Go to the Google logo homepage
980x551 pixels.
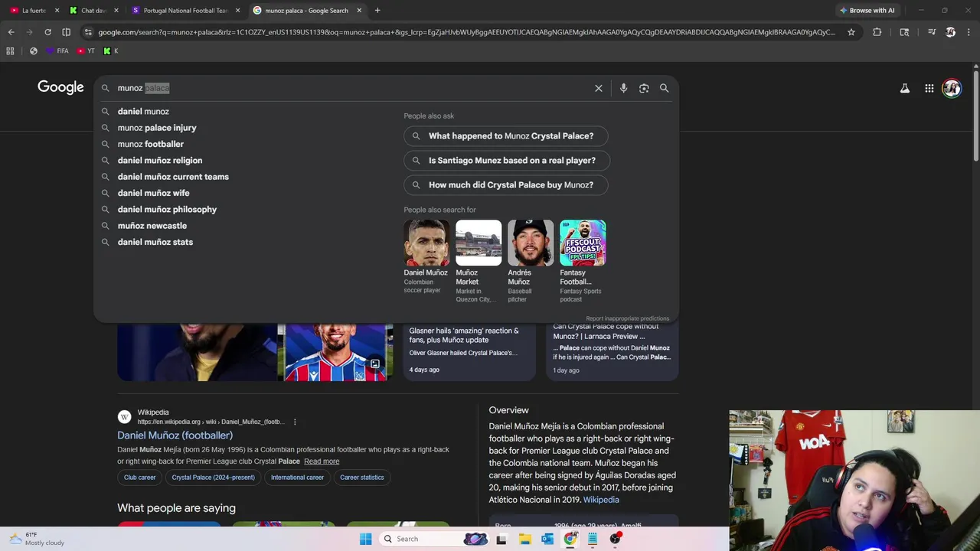tap(60, 87)
